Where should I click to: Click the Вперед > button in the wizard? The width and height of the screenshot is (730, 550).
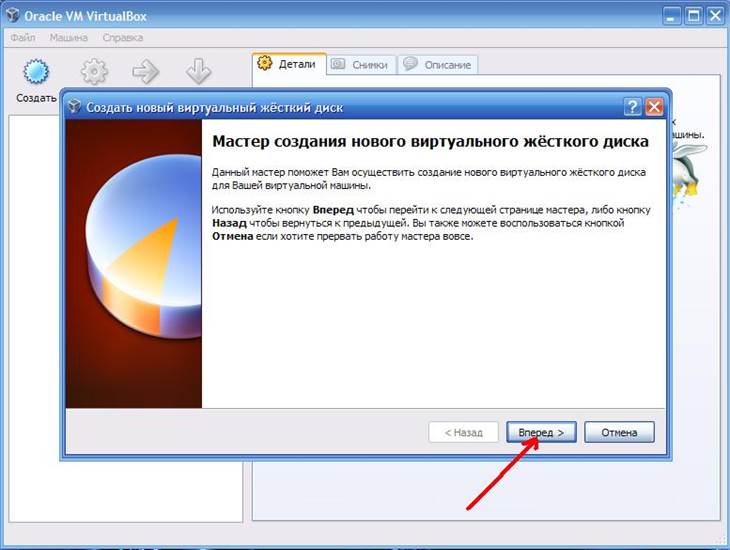tap(541, 433)
